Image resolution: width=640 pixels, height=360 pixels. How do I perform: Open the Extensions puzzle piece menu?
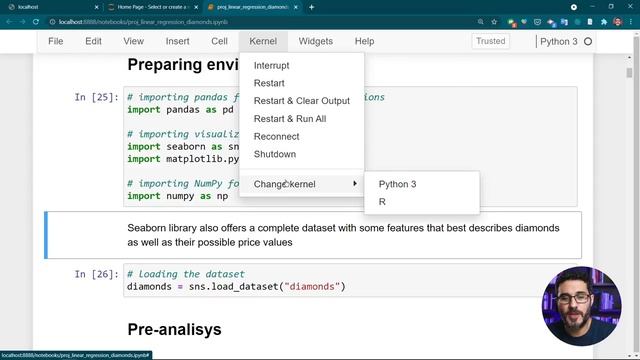(x=604, y=22)
